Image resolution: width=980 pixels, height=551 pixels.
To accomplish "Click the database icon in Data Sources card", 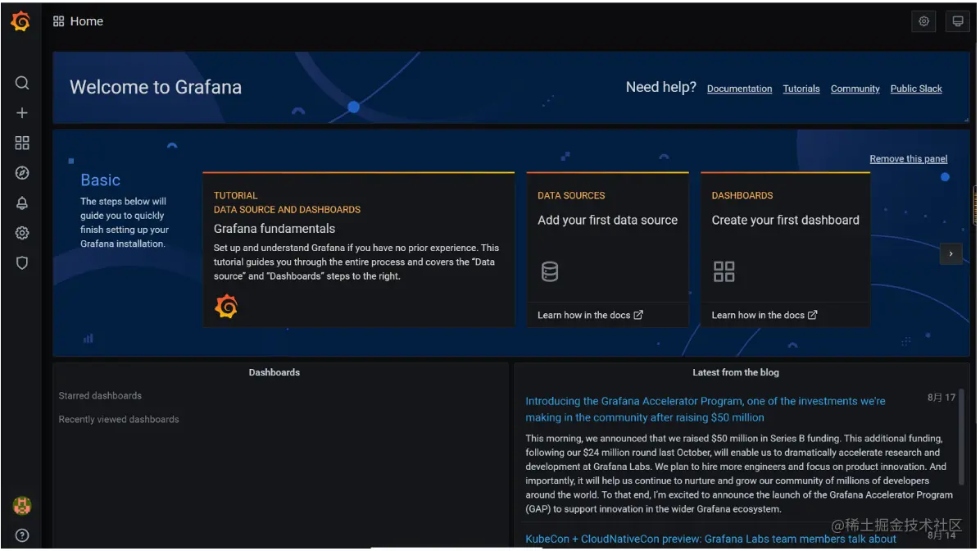I will coord(550,271).
